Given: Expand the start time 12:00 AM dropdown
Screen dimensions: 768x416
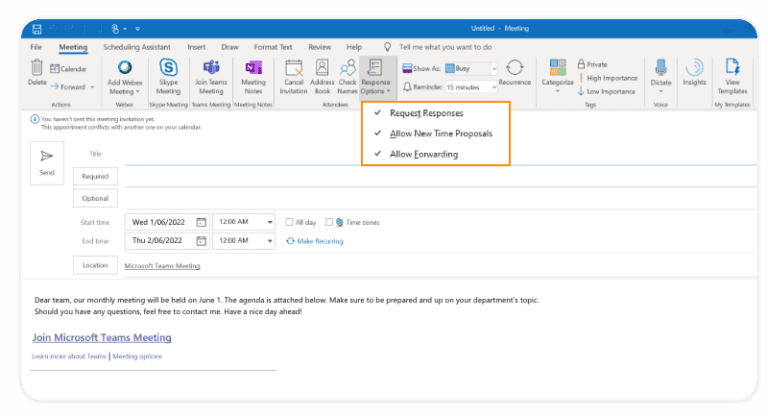Looking at the screenshot, I should [270, 222].
